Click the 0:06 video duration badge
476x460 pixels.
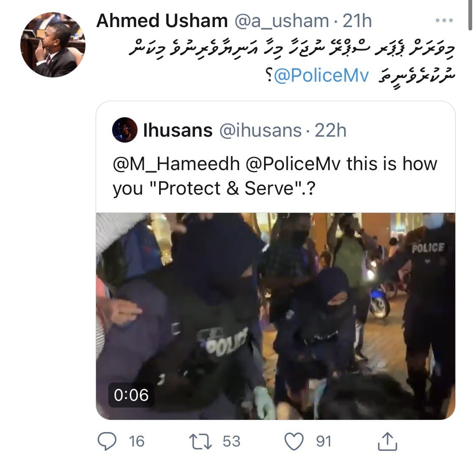131,395
